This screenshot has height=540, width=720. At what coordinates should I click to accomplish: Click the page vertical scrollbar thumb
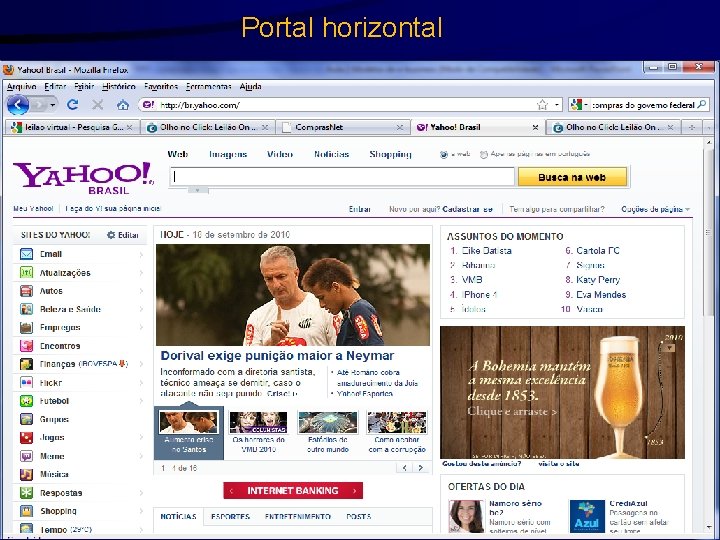point(709,232)
